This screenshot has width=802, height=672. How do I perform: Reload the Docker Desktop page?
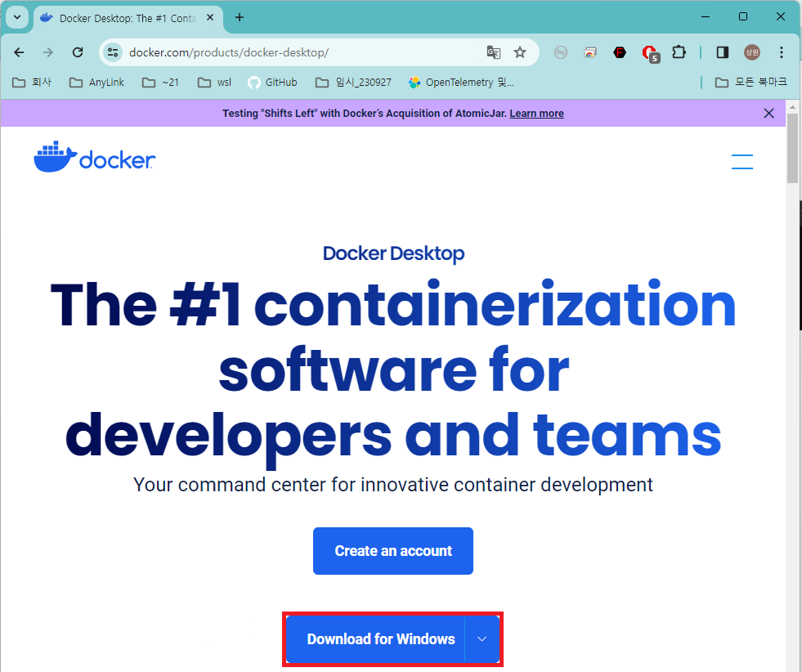point(77,52)
